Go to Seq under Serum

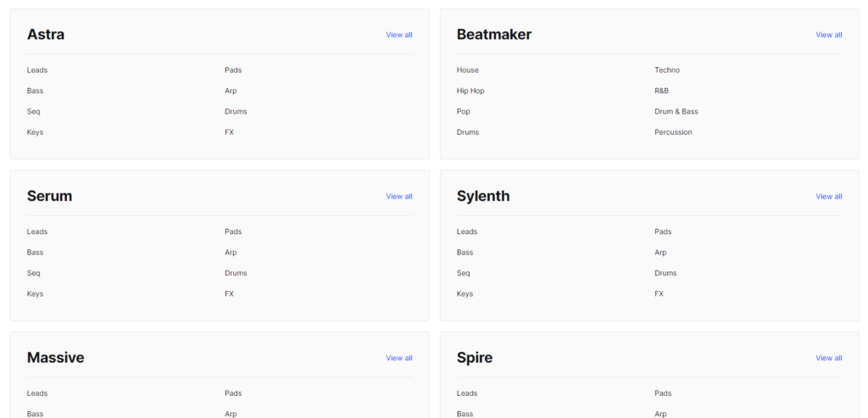[33, 274]
